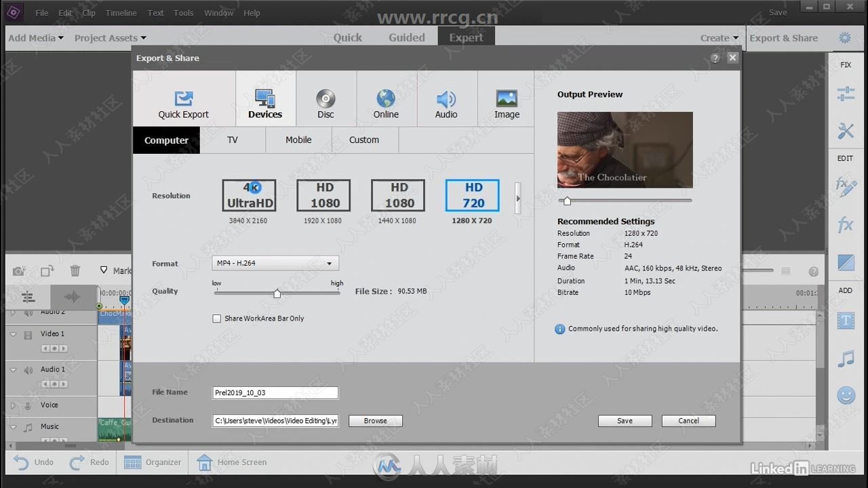Switch to Quick mode
Image resolution: width=868 pixels, height=488 pixels.
pyautogui.click(x=348, y=38)
